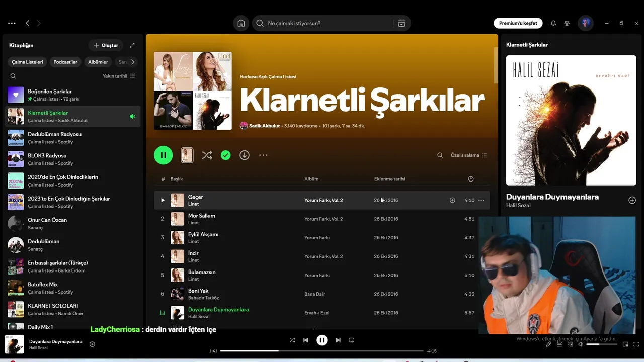Open KLARNET SOLOLARI playlist

pyautogui.click(x=73, y=309)
